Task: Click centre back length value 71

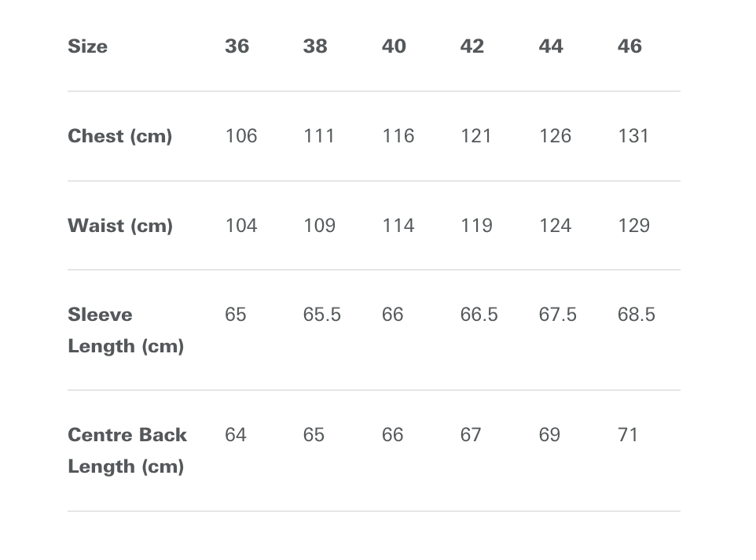Action: point(628,435)
